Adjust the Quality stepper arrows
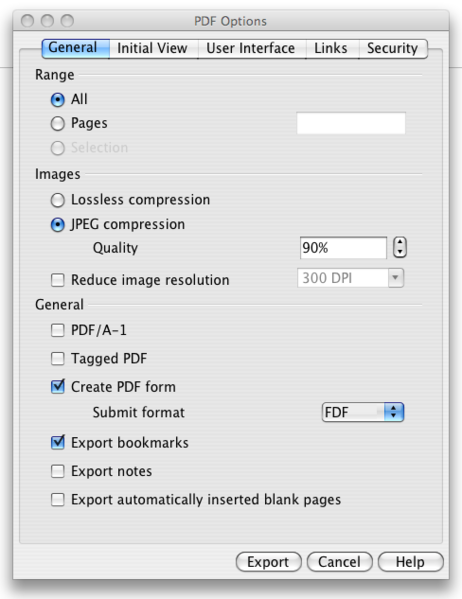 click(x=400, y=248)
